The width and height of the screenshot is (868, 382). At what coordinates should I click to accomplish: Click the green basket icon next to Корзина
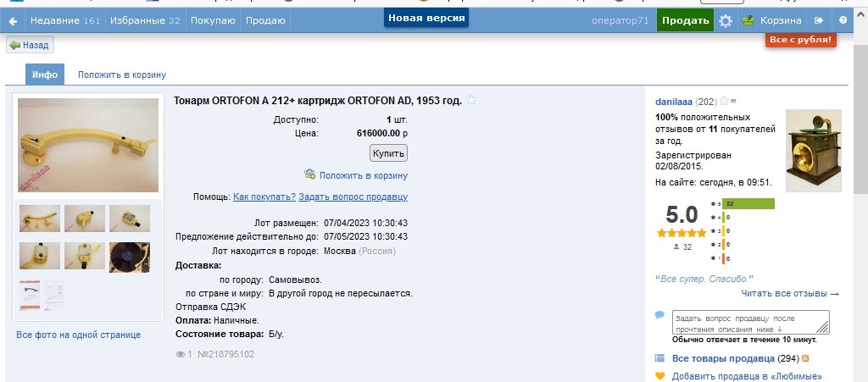(748, 20)
